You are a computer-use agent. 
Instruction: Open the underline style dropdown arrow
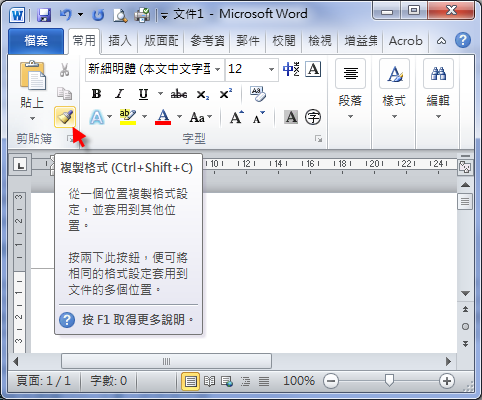point(160,94)
